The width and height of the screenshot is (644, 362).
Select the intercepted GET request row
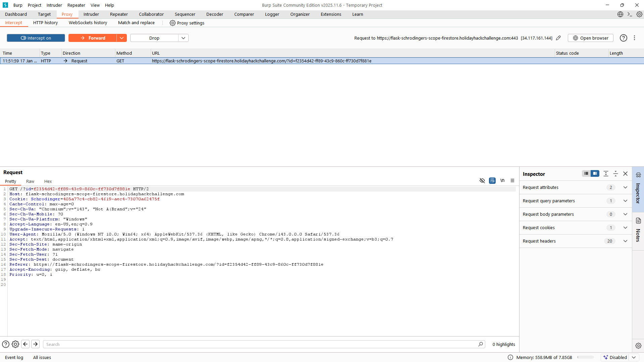322,61
